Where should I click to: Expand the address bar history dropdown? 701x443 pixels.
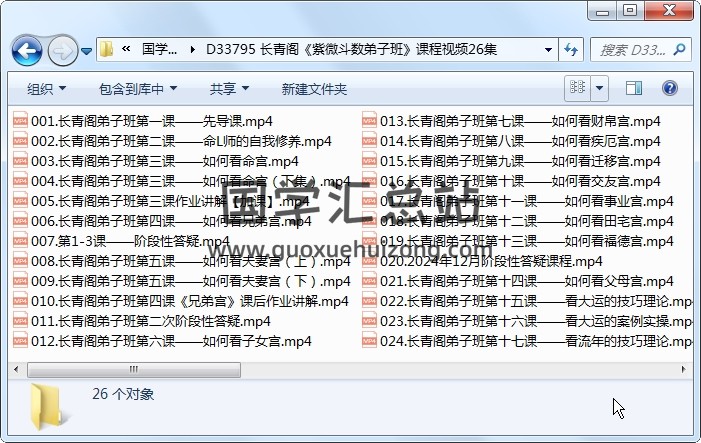(x=549, y=49)
